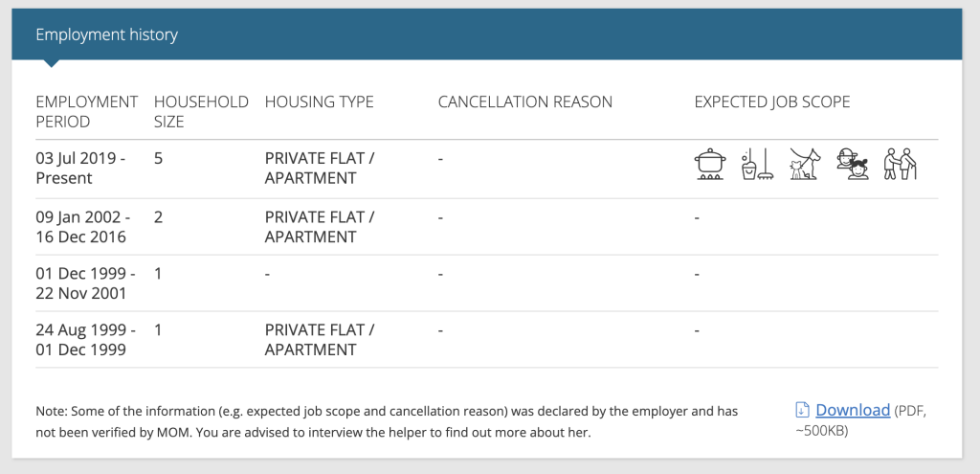This screenshot has height=474, width=980.
Task: Click the housekeeping bucket and mop icon
Action: pos(758,165)
